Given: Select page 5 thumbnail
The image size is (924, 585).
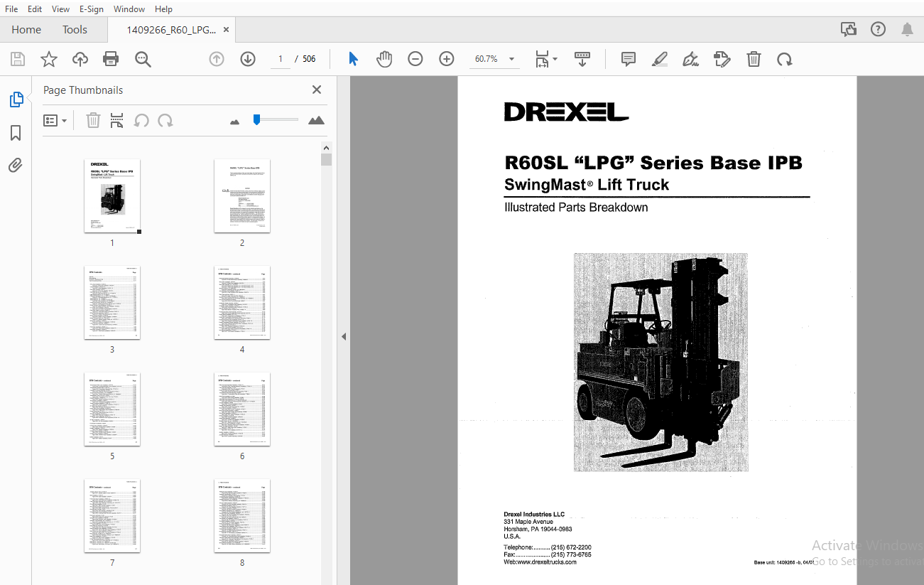Looking at the screenshot, I should tap(112, 409).
